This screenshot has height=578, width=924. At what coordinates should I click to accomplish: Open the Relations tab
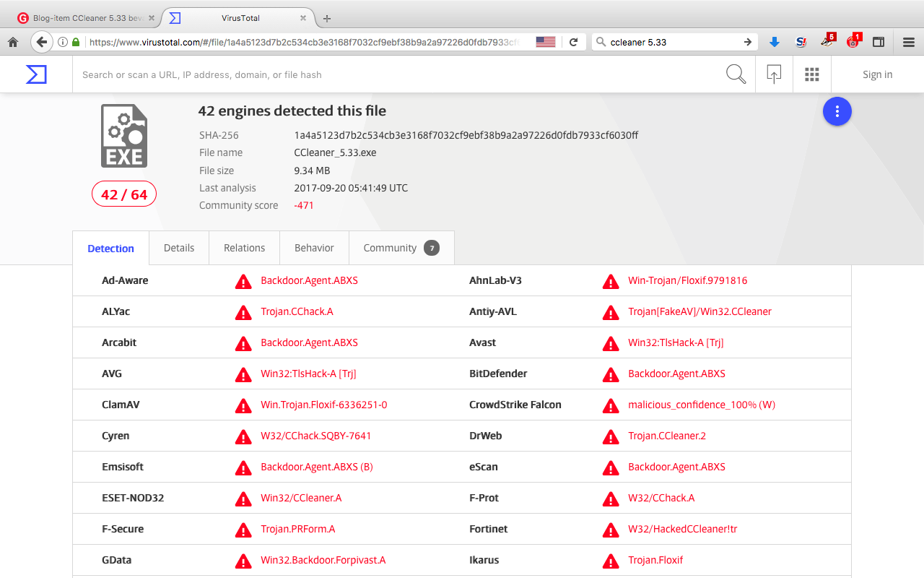pos(244,248)
